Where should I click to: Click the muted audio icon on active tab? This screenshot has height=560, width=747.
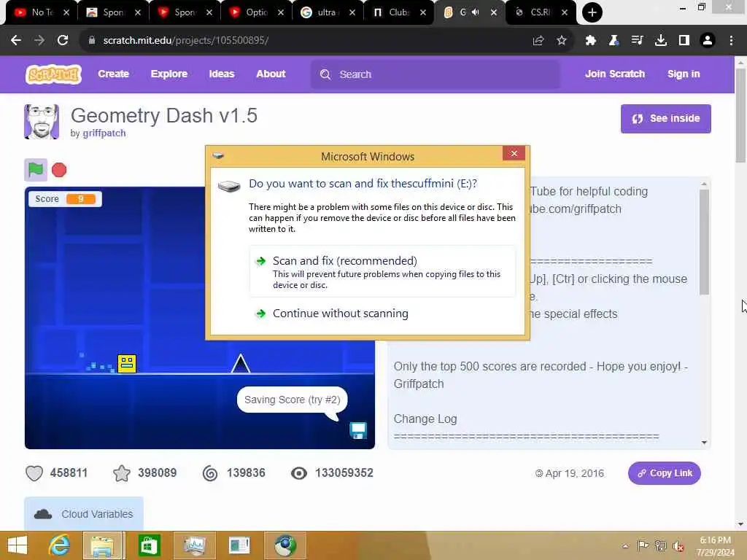coord(476,12)
